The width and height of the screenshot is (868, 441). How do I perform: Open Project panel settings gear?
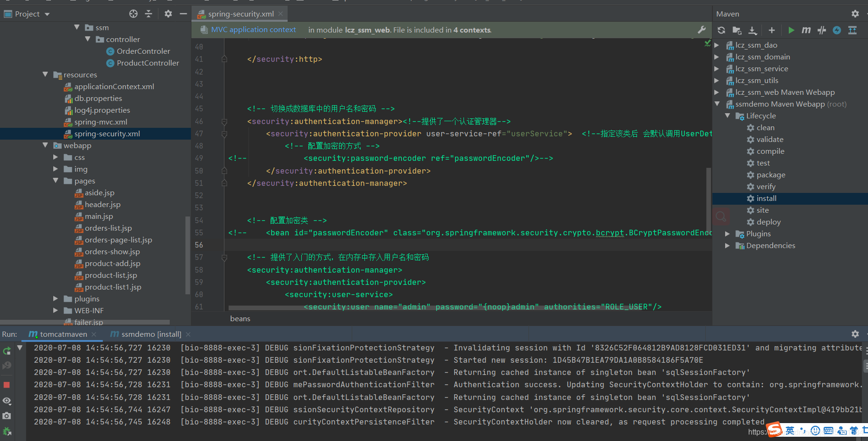[168, 14]
